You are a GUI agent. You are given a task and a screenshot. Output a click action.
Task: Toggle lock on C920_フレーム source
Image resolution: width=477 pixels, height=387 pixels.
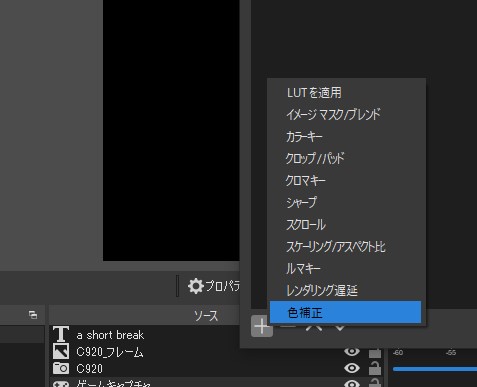[x=375, y=352]
